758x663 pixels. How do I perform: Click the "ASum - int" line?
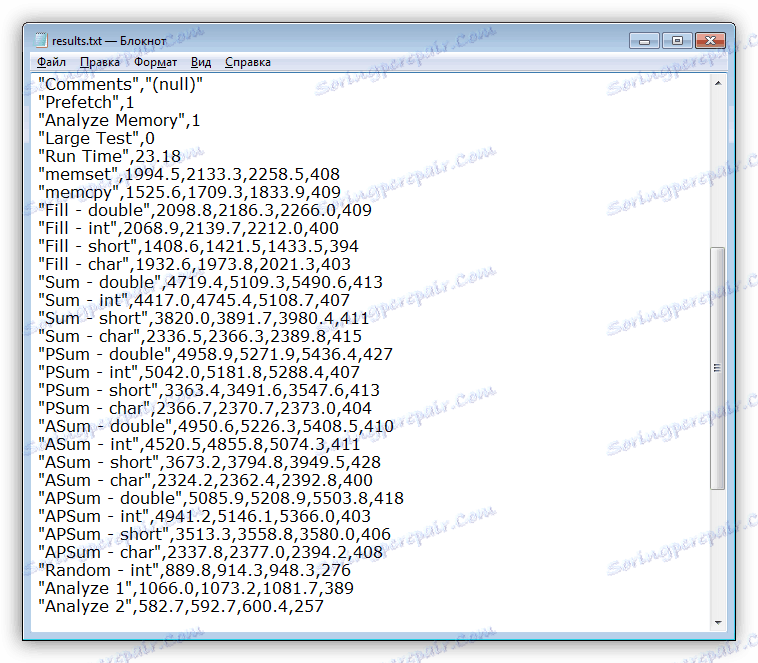pyautogui.click(x=199, y=445)
